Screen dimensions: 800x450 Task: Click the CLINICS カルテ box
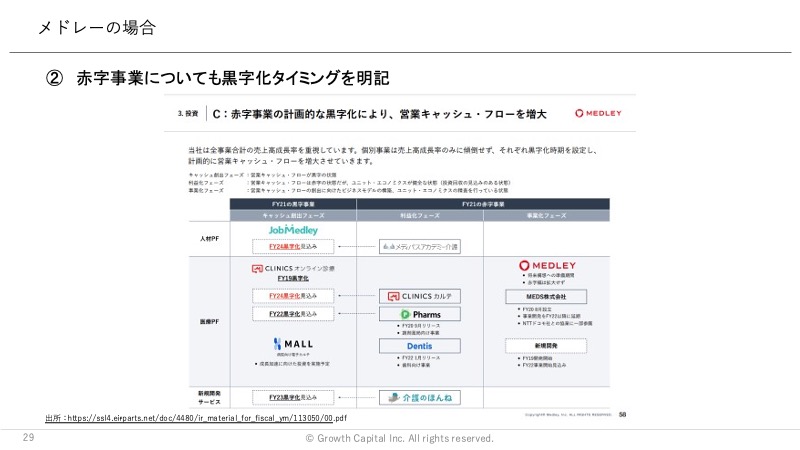click(x=420, y=296)
